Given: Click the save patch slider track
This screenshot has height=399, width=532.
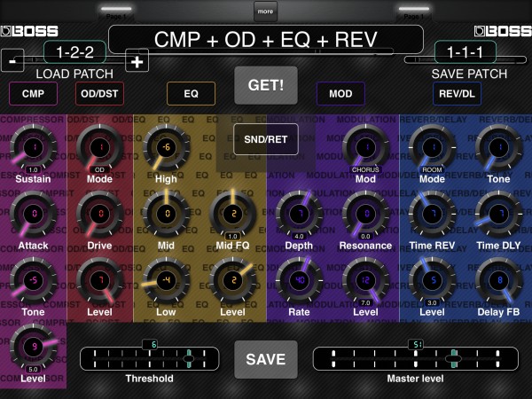Looking at the screenshot, I should pos(465,60).
